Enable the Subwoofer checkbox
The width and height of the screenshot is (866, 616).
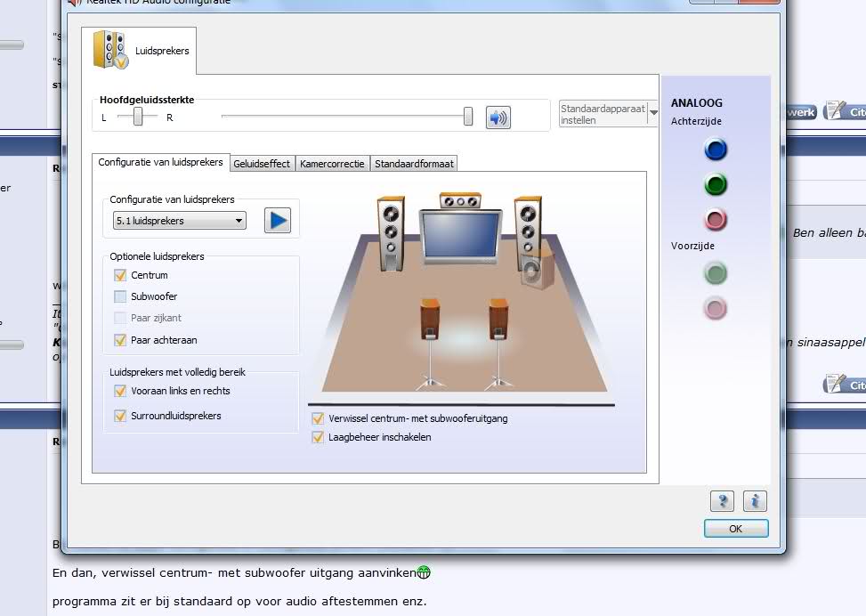[x=120, y=296]
